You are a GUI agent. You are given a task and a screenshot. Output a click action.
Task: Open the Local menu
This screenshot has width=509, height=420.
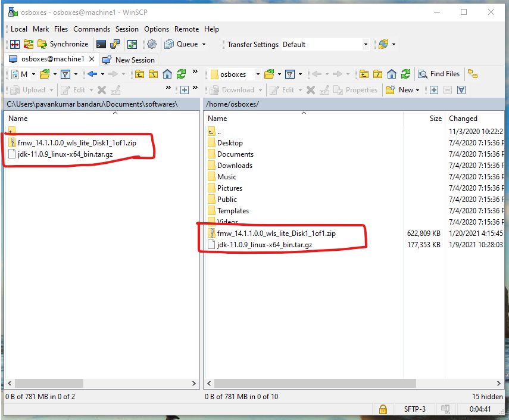click(19, 29)
